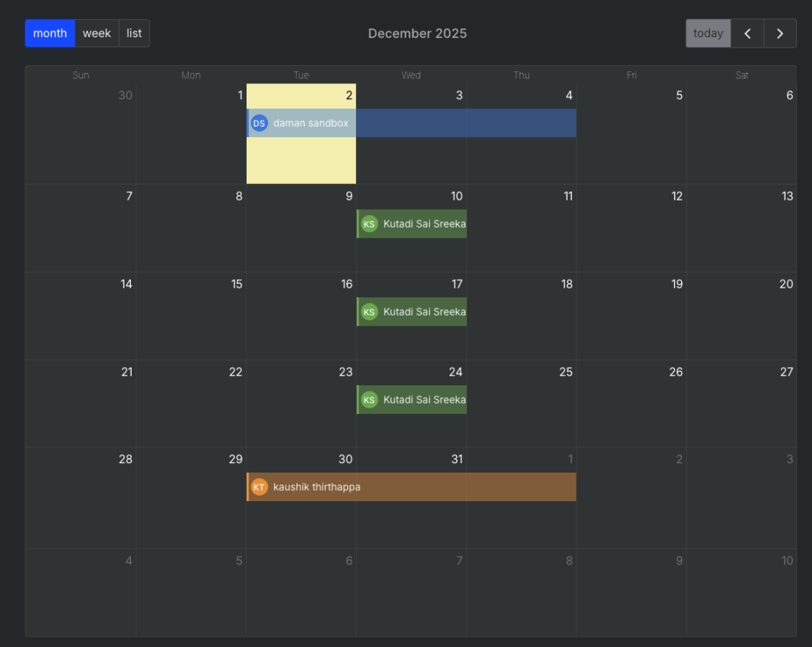The height and width of the screenshot is (647, 812).
Task: Click the KS avatar on December 24 event
Action: tap(369, 400)
